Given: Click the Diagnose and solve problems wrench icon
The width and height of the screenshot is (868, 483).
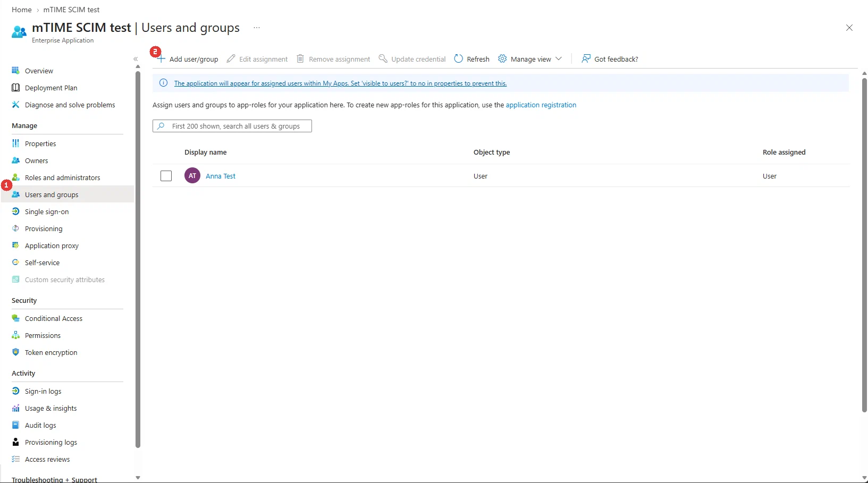Looking at the screenshot, I should click(15, 105).
